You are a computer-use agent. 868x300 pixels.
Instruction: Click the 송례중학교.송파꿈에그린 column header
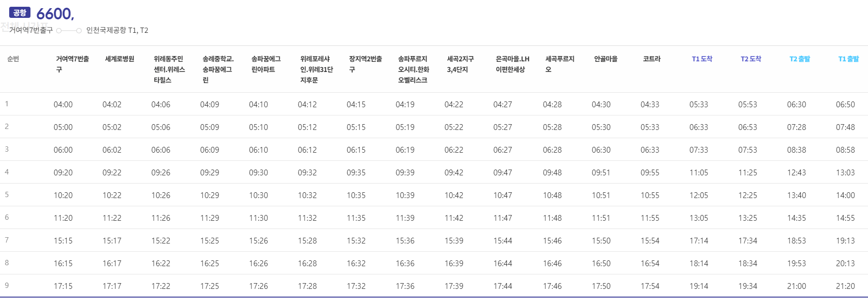(218, 70)
